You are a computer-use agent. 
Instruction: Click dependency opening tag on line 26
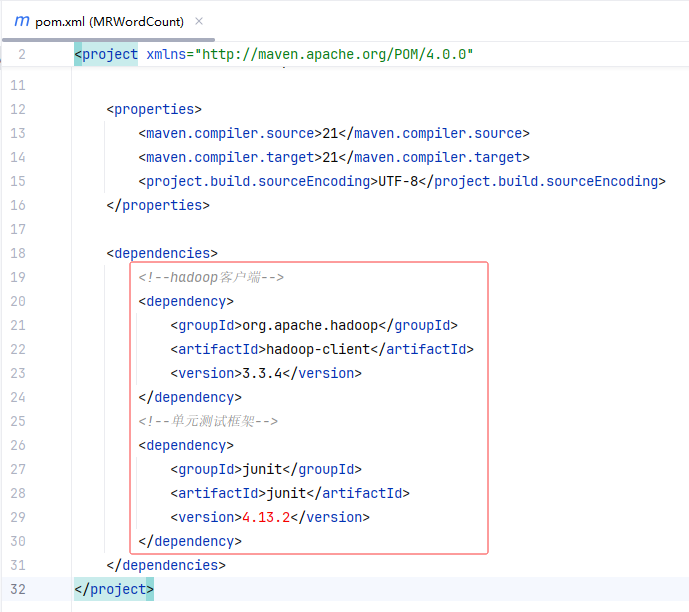coord(186,445)
